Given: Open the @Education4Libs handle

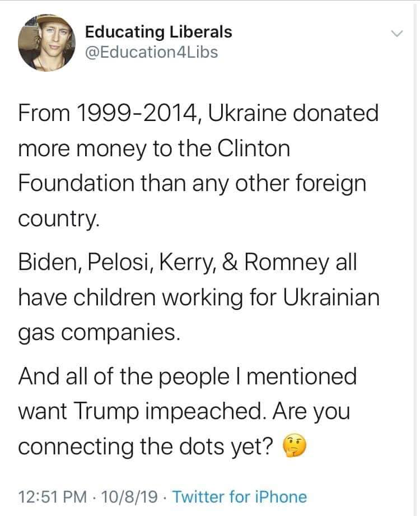Looking at the screenshot, I should point(151,52).
